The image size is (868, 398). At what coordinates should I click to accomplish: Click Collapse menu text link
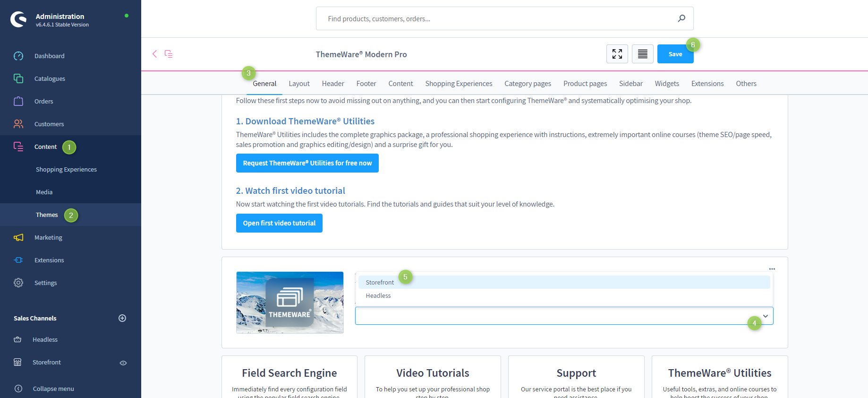pos(53,389)
